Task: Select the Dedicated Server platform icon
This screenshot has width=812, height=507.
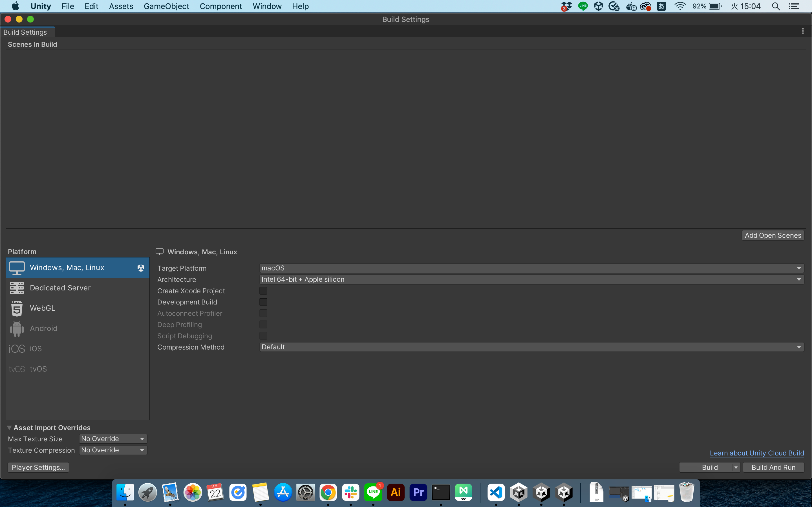Action: [17, 288]
